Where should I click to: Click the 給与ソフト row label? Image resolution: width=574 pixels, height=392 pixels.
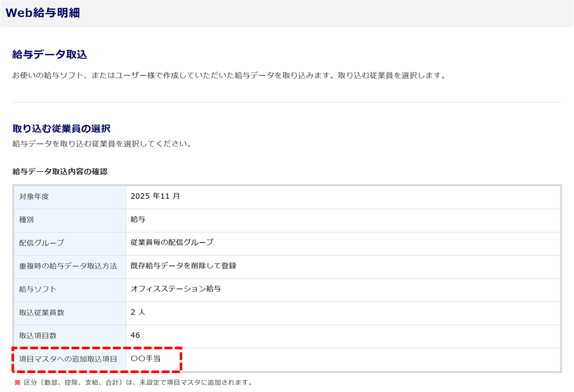pos(38,290)
